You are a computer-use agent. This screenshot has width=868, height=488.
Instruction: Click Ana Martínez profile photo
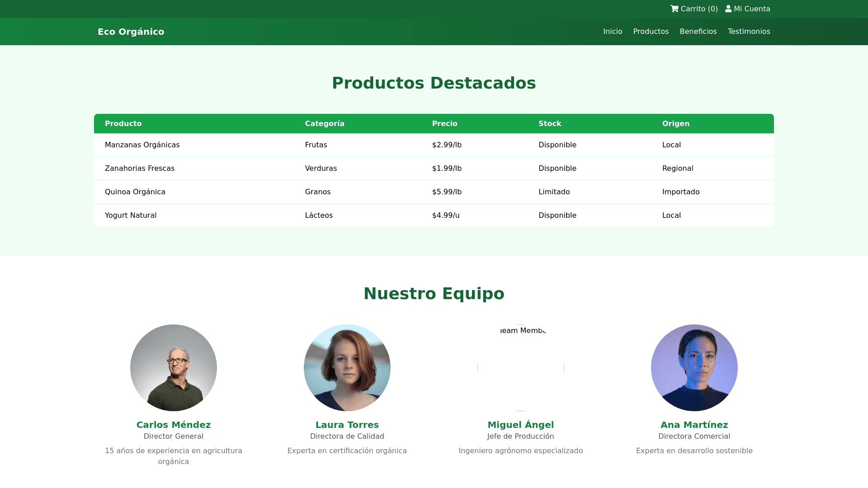point(694,368)
